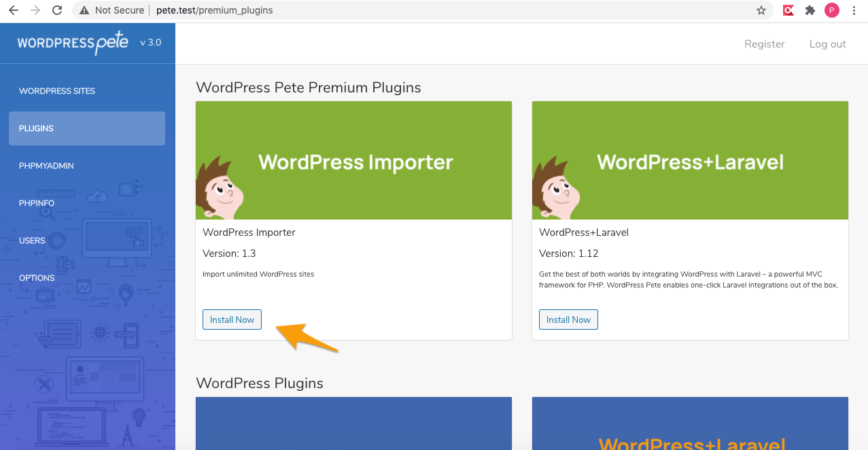The width and height of the screenshot is (868, 450).
Task: Click the WordPress Pete logo
Action: coord(73,43)
